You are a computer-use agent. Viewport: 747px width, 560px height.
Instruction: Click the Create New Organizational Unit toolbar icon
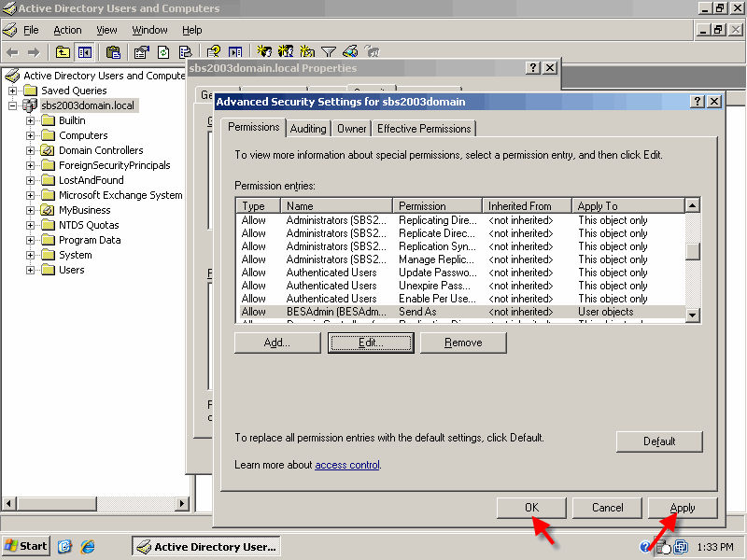pyautogui.click(x=307, y=51)
